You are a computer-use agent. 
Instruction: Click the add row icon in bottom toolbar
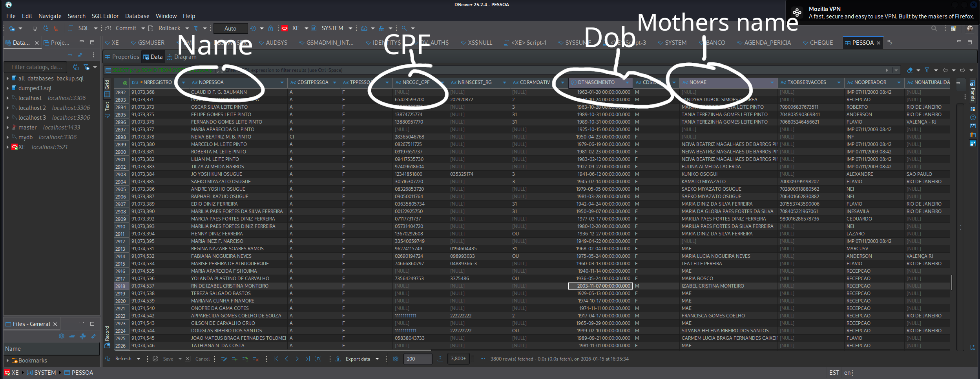235,359
